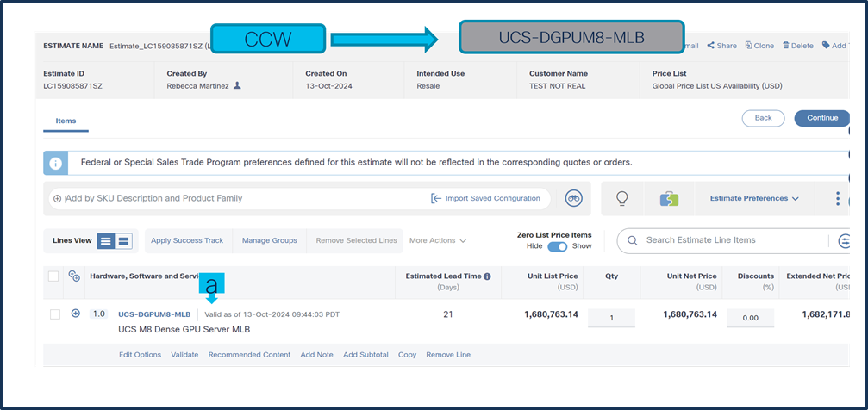Click the info icon in banner

(x=55, y=164)
